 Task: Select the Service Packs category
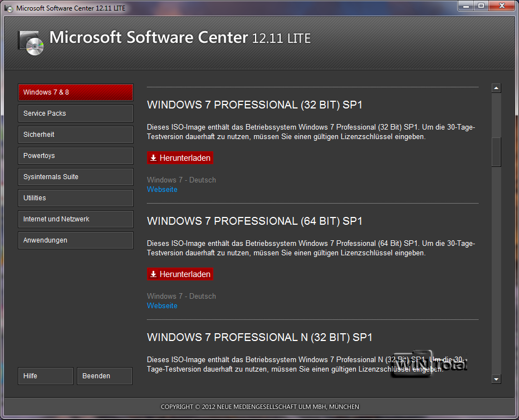click(x=76, y=113)
